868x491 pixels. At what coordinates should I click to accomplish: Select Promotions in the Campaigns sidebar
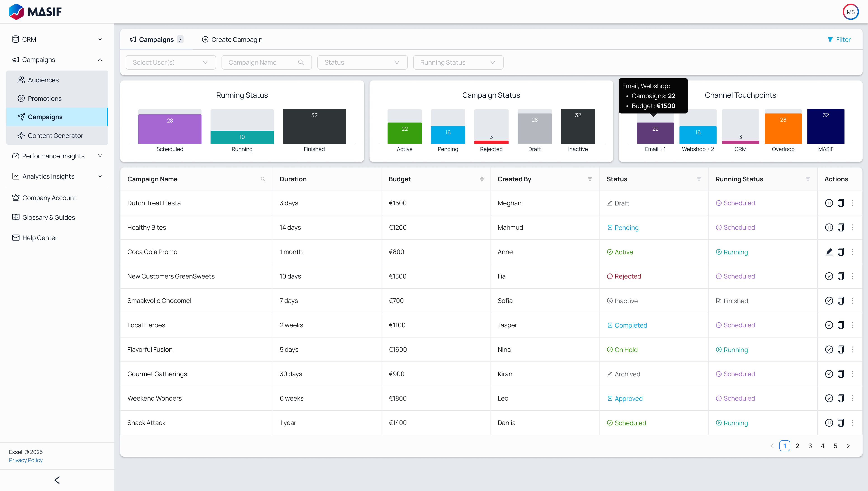coord(45,98)
